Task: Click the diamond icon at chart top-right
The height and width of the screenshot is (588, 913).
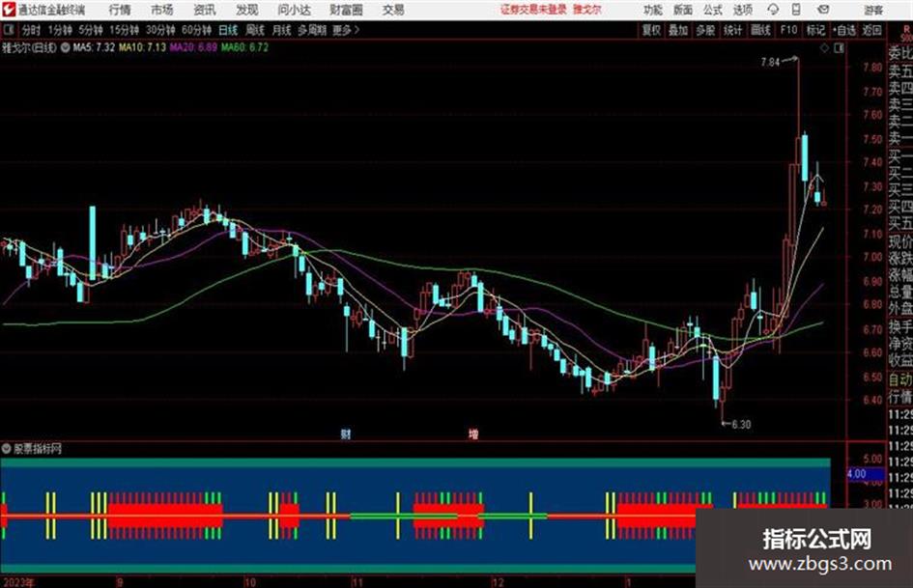Action: point(824,48)
